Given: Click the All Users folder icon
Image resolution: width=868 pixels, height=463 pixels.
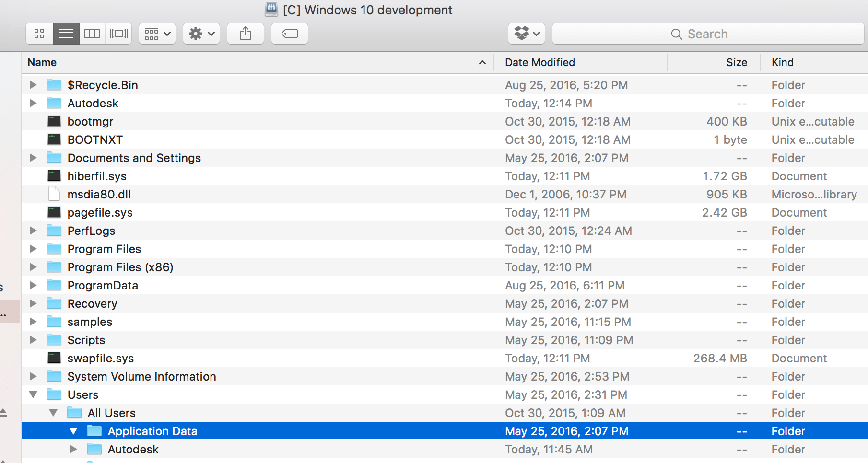Looking at the screenshot, I should pyautogui.click(x=74, y=413).
